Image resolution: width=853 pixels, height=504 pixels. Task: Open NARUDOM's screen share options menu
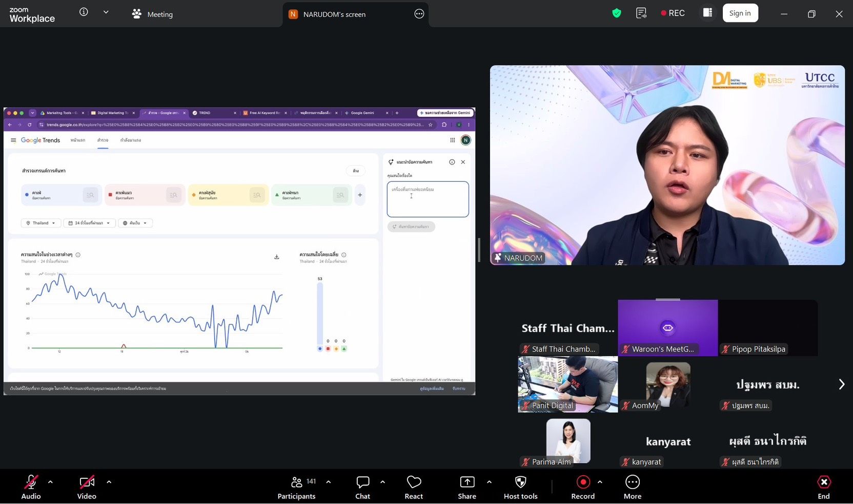tap(419, 14)
